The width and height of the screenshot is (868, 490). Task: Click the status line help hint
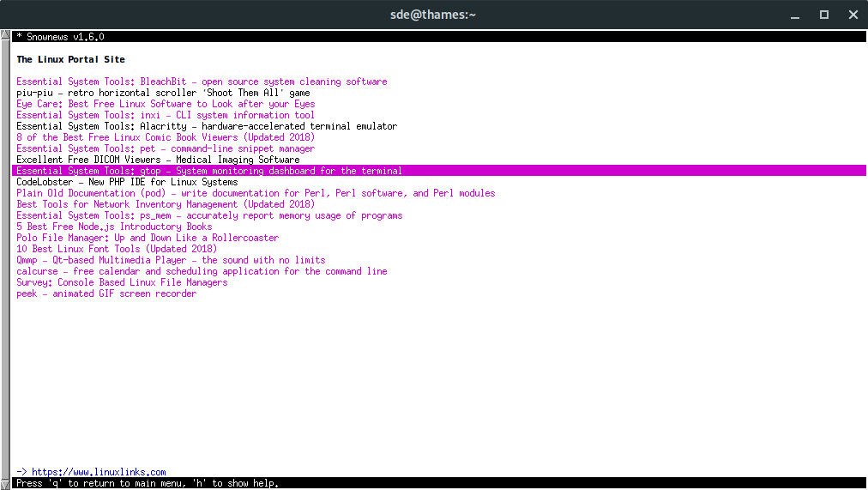pyautogui.click(x=148, y=483)
